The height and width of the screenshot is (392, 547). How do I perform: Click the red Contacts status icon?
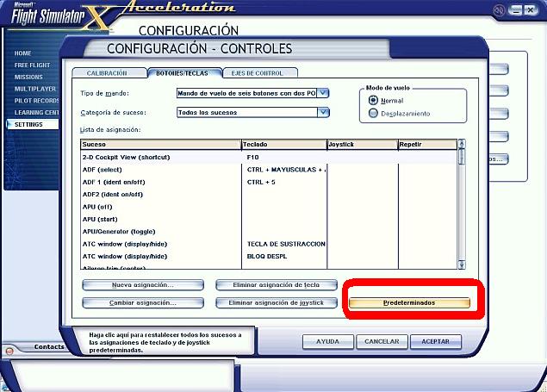point(9,351)
